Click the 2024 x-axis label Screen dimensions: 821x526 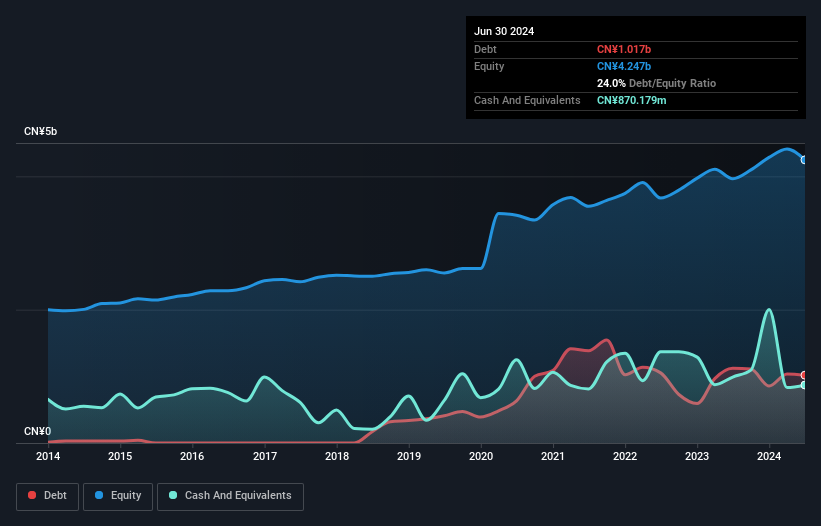tap(769, 457)
